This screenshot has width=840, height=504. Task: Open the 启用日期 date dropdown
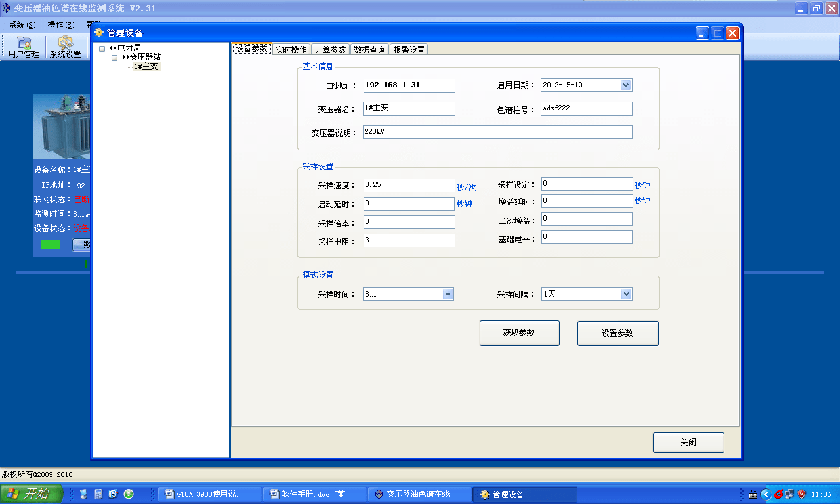[625, 85]
